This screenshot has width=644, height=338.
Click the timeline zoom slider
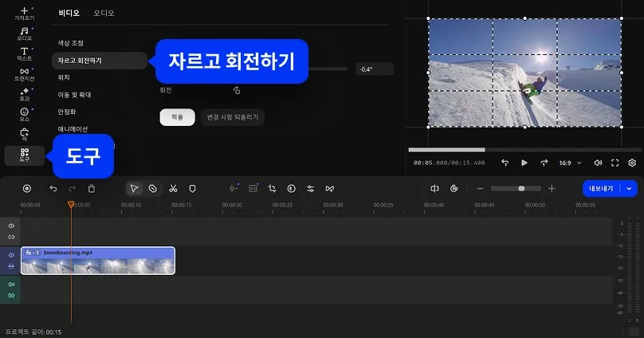click(x=516, y=189)
